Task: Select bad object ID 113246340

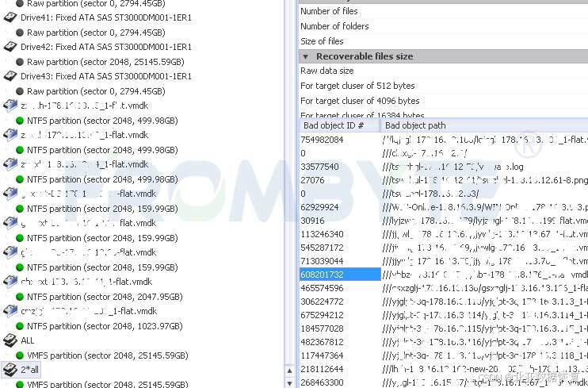Action: click(322, 234)
